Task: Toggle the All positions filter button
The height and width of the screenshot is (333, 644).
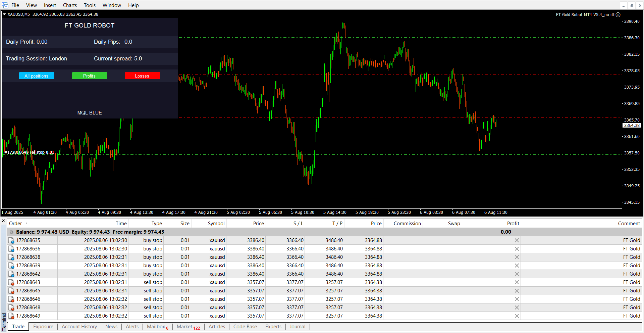Action: 37,76
